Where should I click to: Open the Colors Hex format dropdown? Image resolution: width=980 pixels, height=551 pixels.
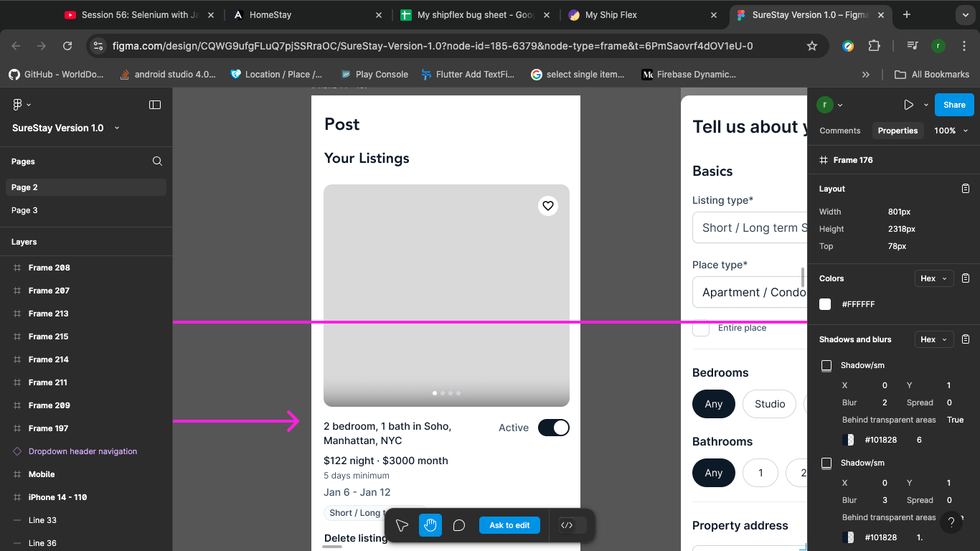[x=933, y=278]
